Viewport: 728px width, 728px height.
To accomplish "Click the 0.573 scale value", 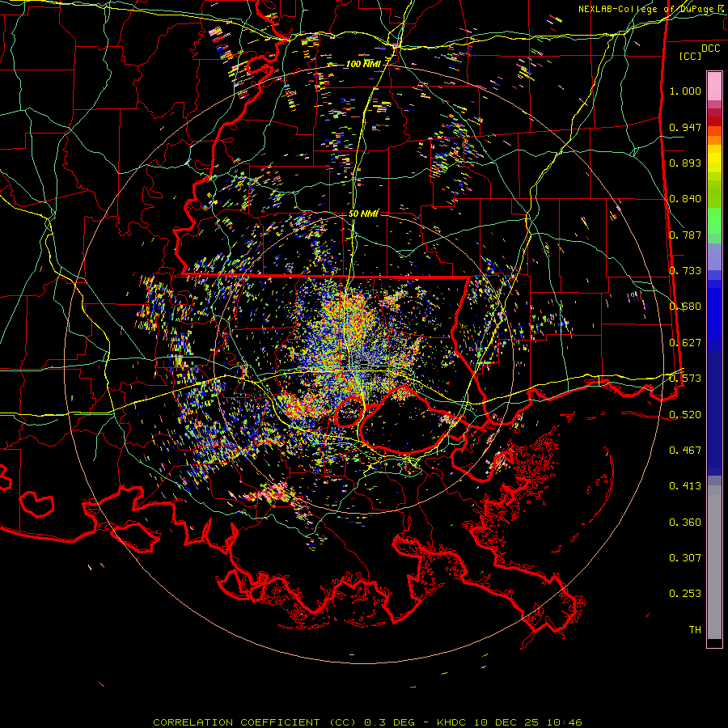I will pyautogui.click(x=685, y=379).
